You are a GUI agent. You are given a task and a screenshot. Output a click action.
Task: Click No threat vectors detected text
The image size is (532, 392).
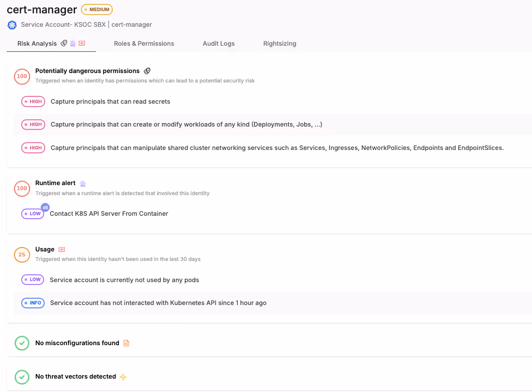(x=76, y=377)
